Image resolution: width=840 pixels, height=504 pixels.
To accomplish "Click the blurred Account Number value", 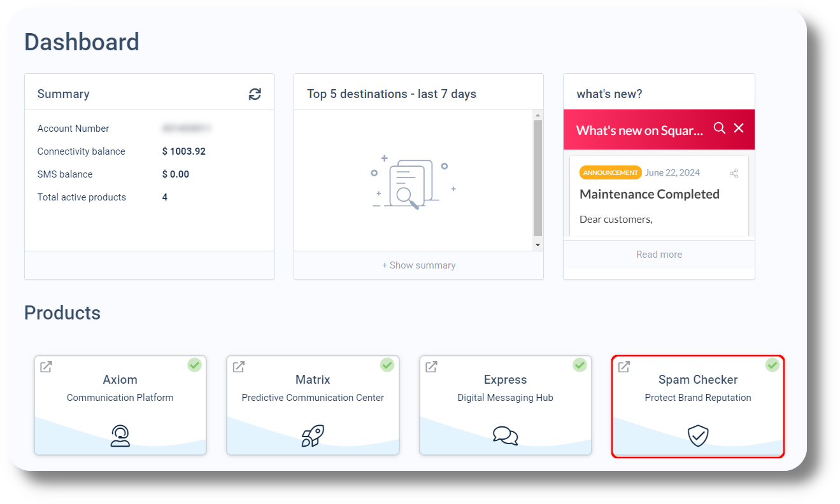I will [x=186, y=129].
